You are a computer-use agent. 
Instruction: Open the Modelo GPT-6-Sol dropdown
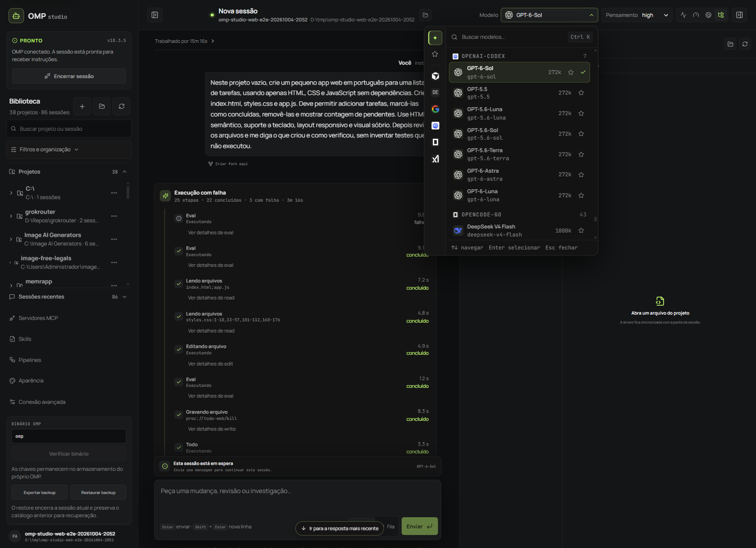549,15
